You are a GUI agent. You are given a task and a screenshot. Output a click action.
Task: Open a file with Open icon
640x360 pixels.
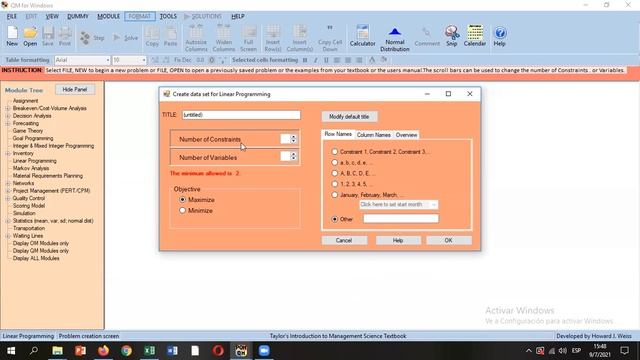pos(30,36)
